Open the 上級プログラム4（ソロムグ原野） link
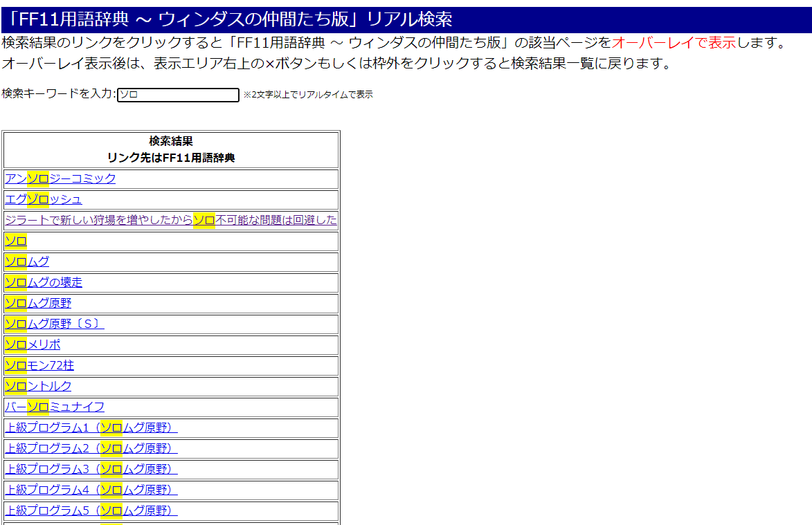 coord(91,489)
